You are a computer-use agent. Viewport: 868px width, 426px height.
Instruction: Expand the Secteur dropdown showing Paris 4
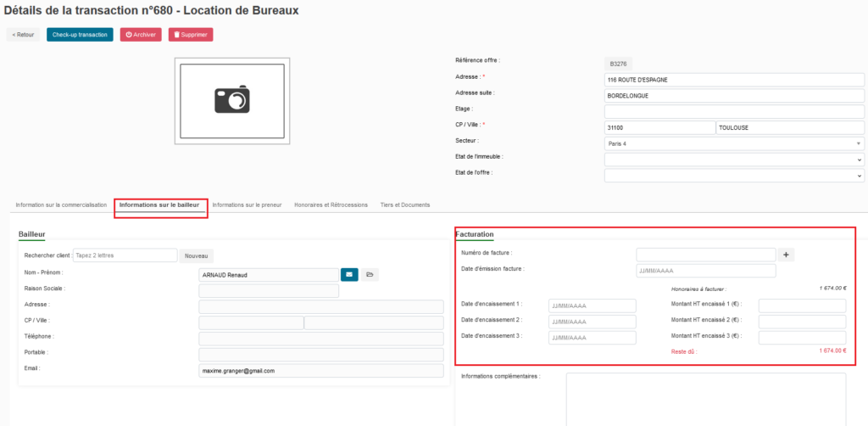[733, 143]
